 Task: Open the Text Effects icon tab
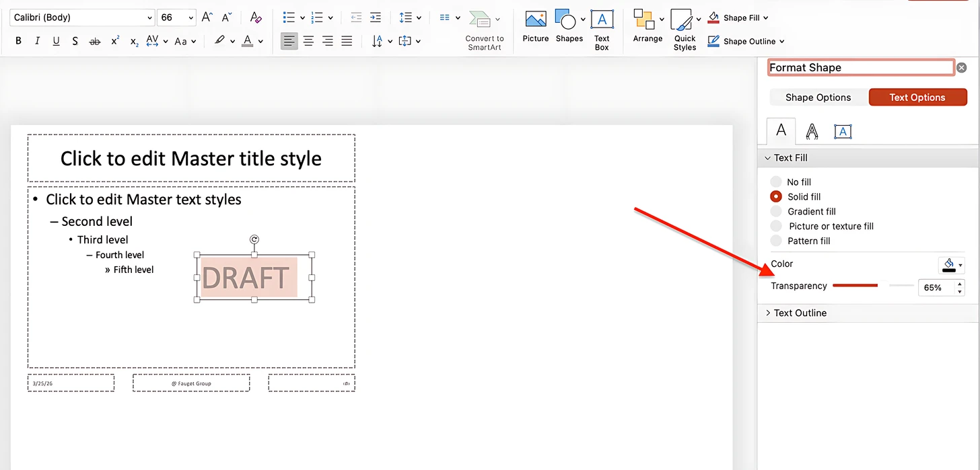[x=812, y=131]
